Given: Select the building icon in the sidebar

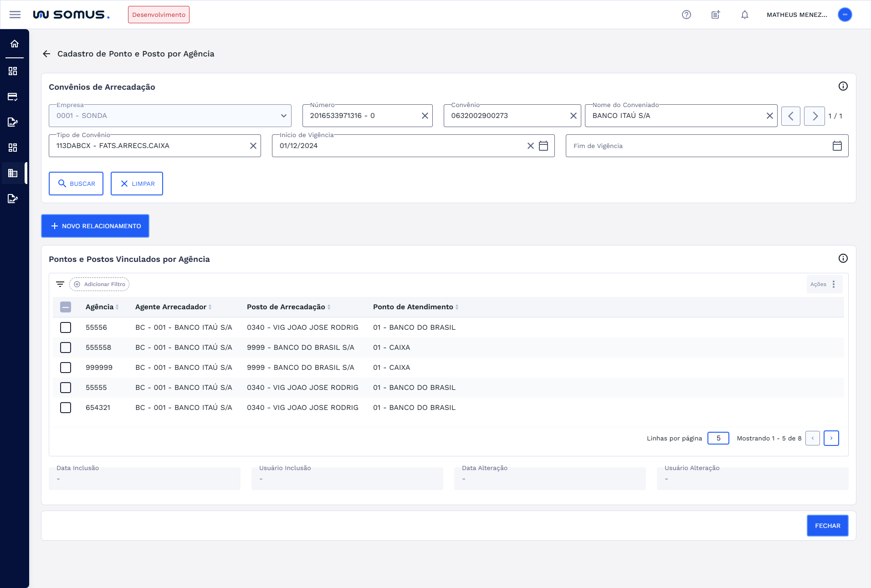Looking at the screenshot, I should pos(13,173).
